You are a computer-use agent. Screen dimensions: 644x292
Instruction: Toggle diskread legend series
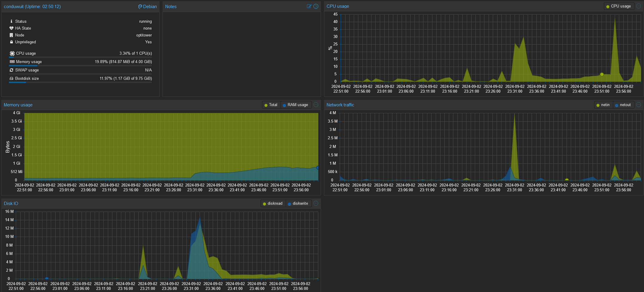point(273,204)
